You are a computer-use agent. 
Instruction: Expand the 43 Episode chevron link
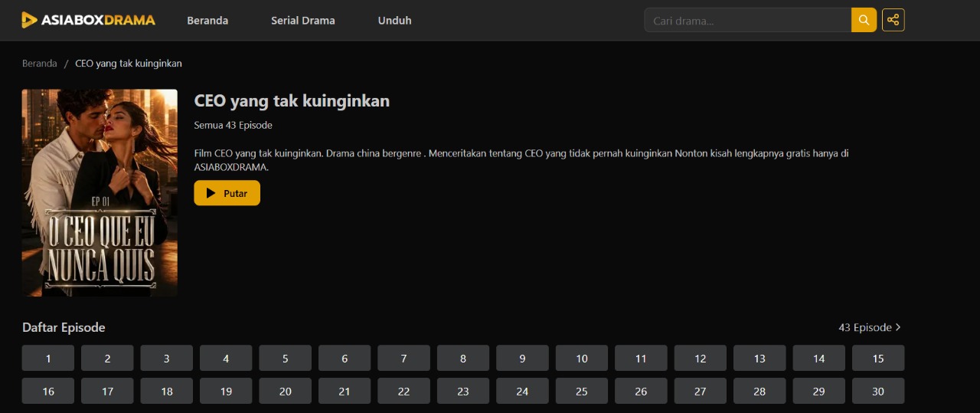(x=870, y=327)
